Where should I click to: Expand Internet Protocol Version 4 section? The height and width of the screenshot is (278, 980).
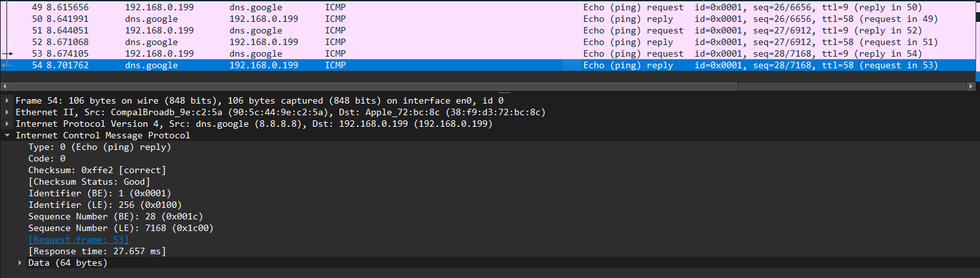coord(7,124)
